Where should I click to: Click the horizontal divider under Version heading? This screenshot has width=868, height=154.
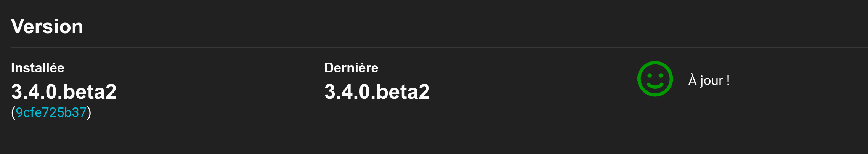pyautogui.click(x=440, y=47)
